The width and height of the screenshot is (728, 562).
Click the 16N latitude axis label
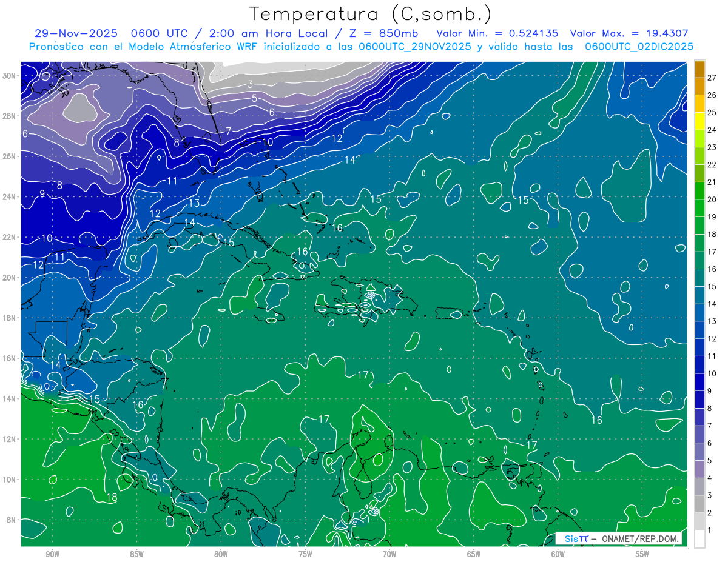tap(9, 358)
